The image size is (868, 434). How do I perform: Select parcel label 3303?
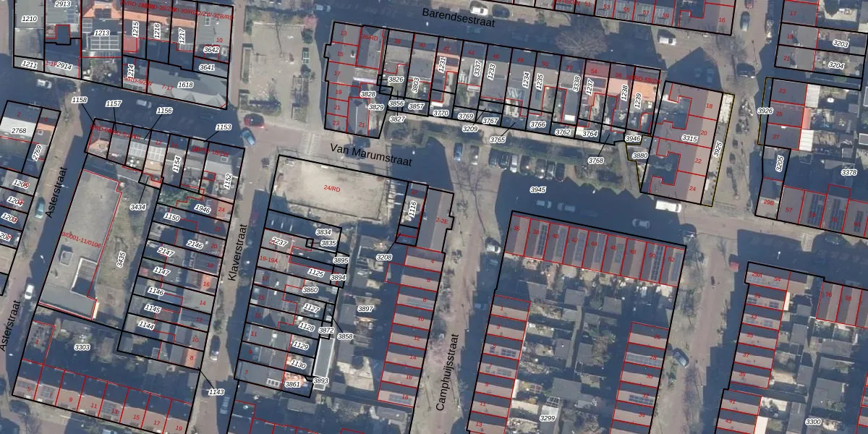82,348
